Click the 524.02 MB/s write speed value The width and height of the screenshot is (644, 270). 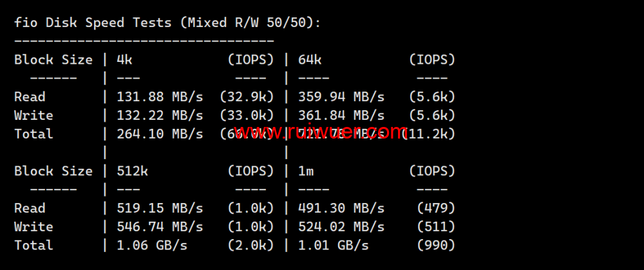[x=341, y=227]
